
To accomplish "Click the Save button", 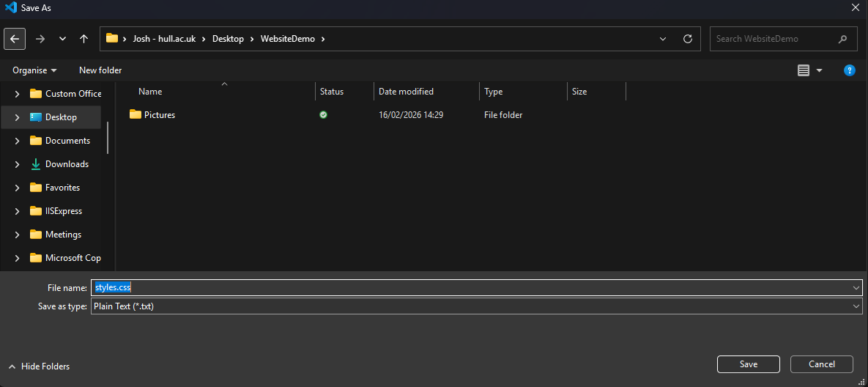I will (x=749, y=364).
